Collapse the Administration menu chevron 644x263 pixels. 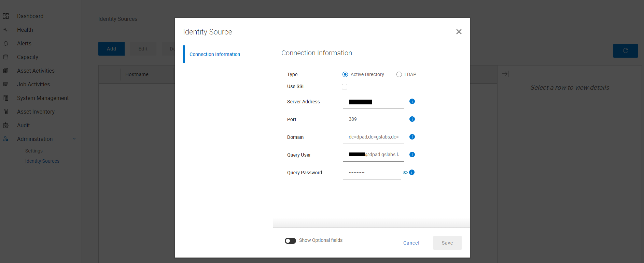[x=74, y=139]
